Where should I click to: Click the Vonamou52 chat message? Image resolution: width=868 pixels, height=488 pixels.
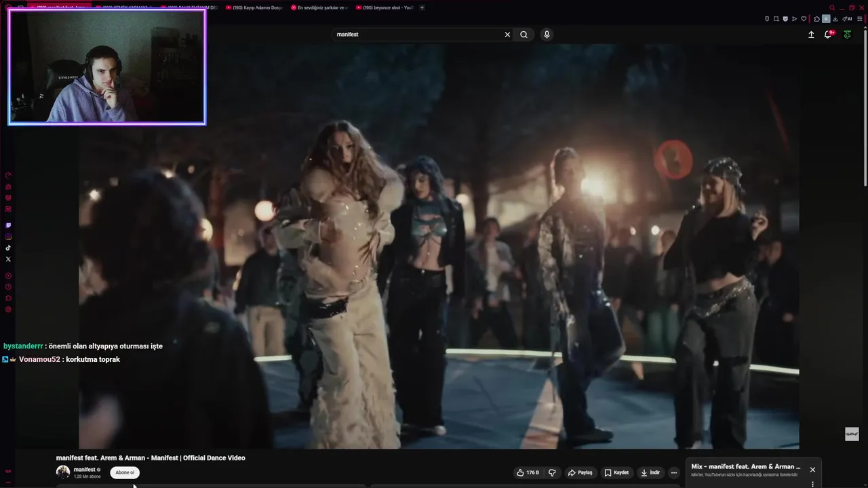pyautogui.click(x=61, y=359)
